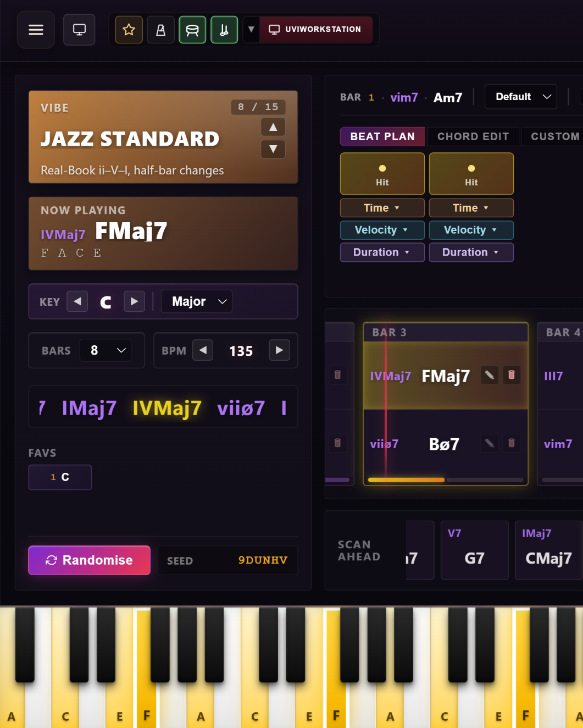Click the 8 / 15 vibe counter
This screenshot has height=728, width=583.
tap(258, 107)
